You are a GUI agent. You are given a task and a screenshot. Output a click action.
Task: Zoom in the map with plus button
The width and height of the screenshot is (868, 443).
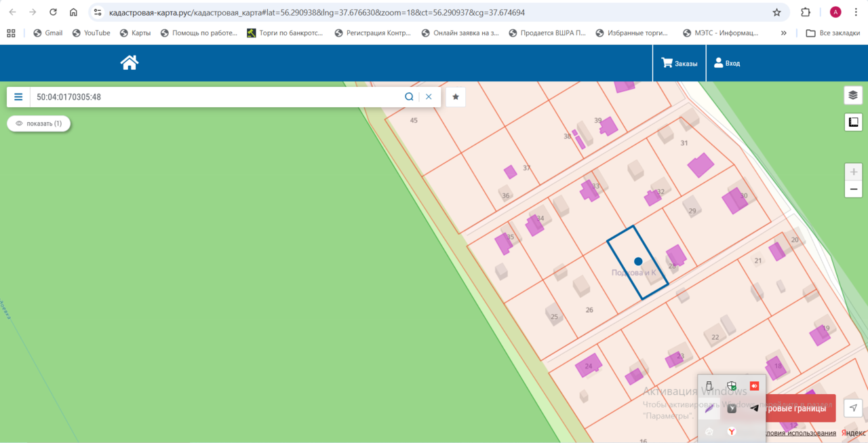click(853, 172)
